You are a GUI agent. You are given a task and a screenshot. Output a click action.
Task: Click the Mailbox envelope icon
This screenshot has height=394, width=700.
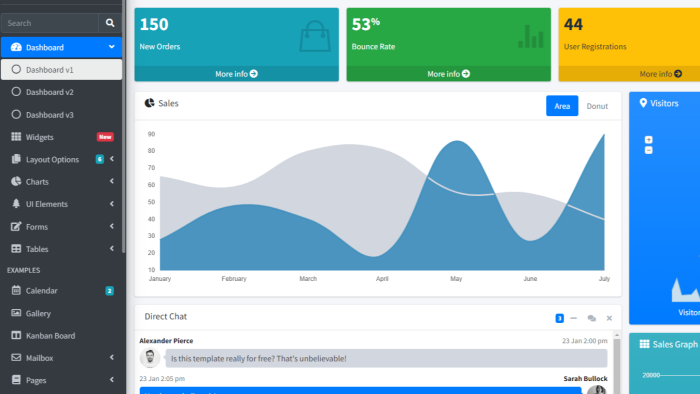tap(16, 357)
